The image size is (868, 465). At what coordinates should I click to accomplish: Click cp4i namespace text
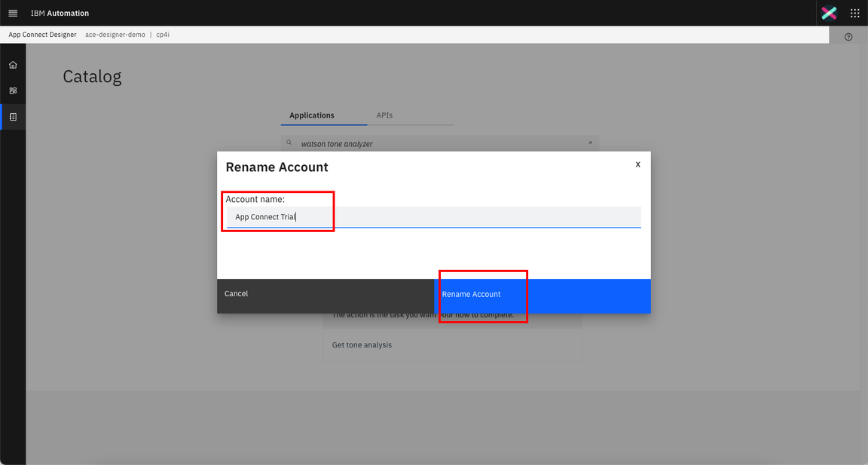[163, 35]
